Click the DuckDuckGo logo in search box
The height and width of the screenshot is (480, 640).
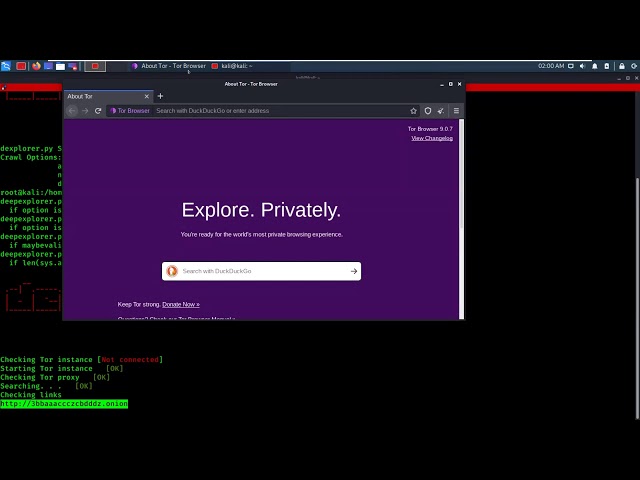click(172, 271)
